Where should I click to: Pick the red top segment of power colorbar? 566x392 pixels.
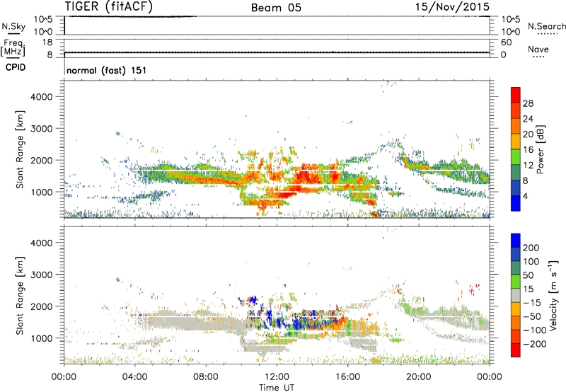516,95
